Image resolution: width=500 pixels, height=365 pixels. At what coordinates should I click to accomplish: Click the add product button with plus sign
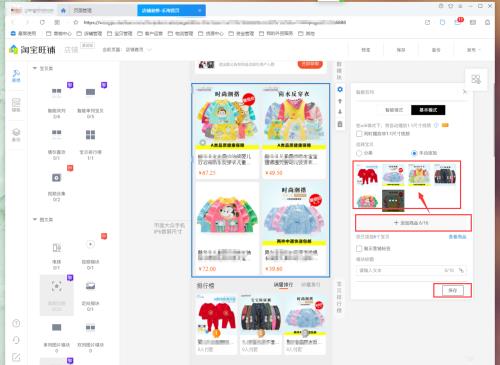413,223
